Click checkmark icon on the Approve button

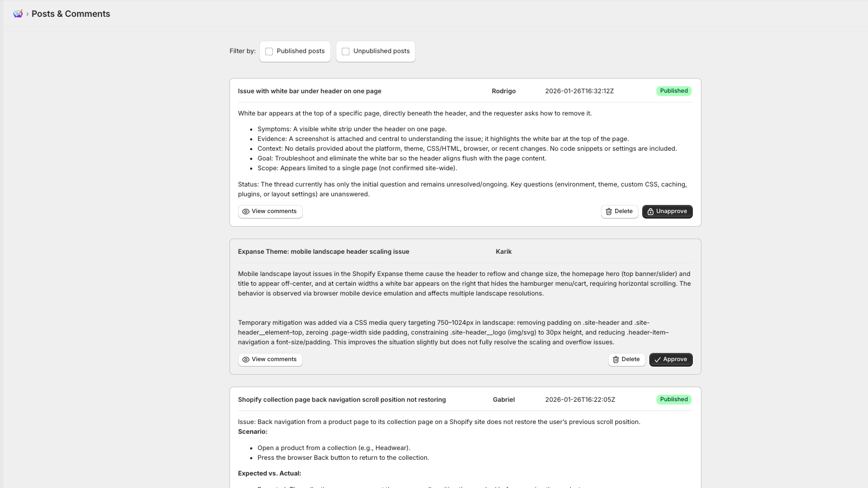point(658,359)
